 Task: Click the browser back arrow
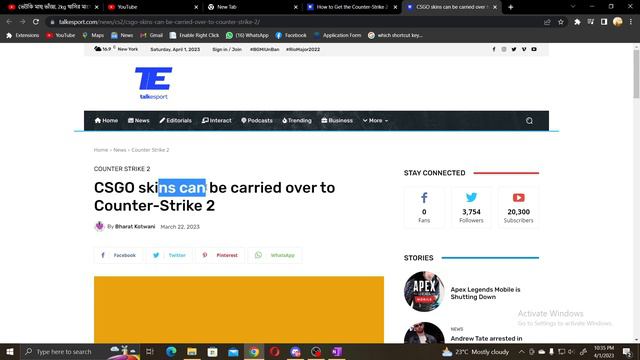(9, 22)
